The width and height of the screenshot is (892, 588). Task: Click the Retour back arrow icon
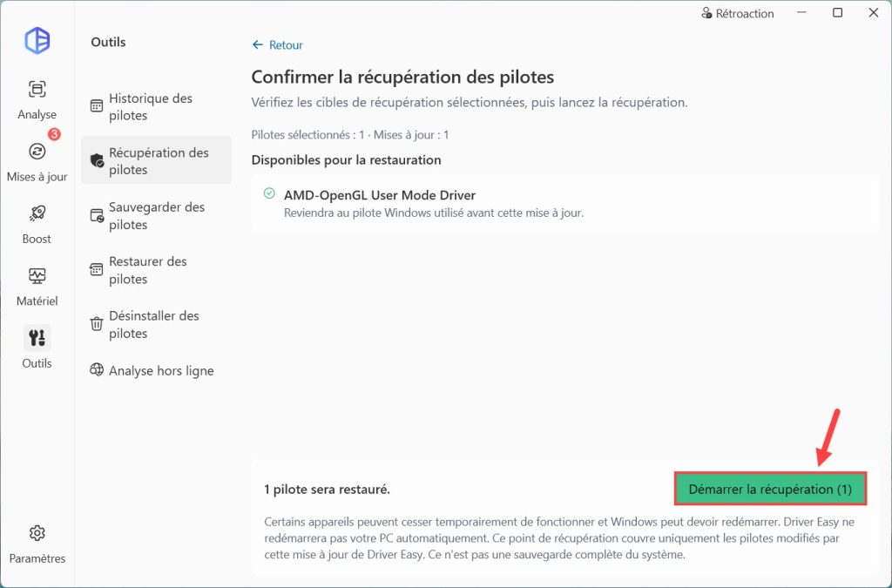(258, 45)
